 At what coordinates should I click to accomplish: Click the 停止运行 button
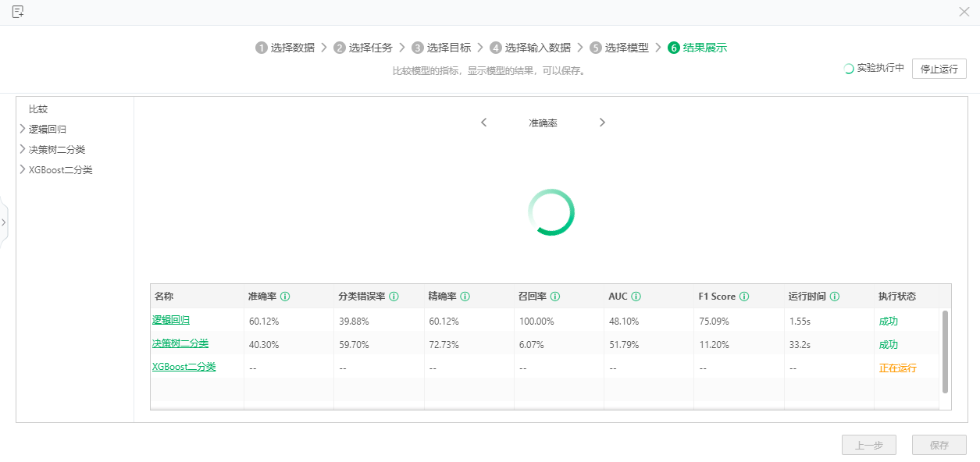[939, 69]
